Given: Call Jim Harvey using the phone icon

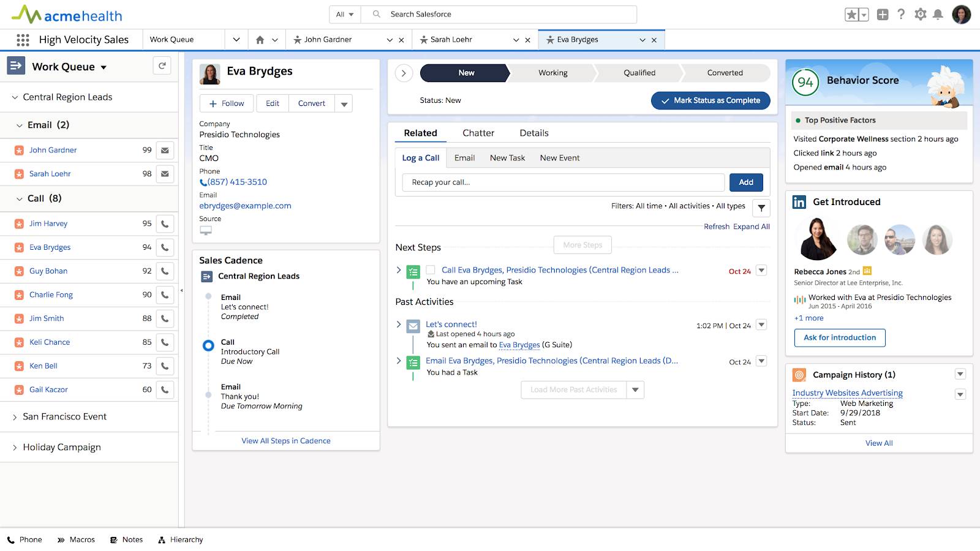Looking at the screenshot, I should coord(164,223).
